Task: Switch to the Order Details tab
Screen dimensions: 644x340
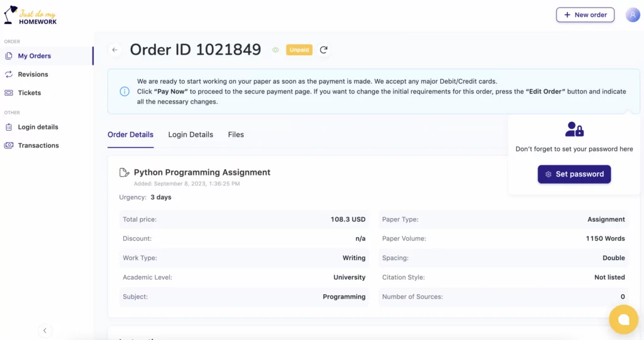Action: [x=131, y=134]
